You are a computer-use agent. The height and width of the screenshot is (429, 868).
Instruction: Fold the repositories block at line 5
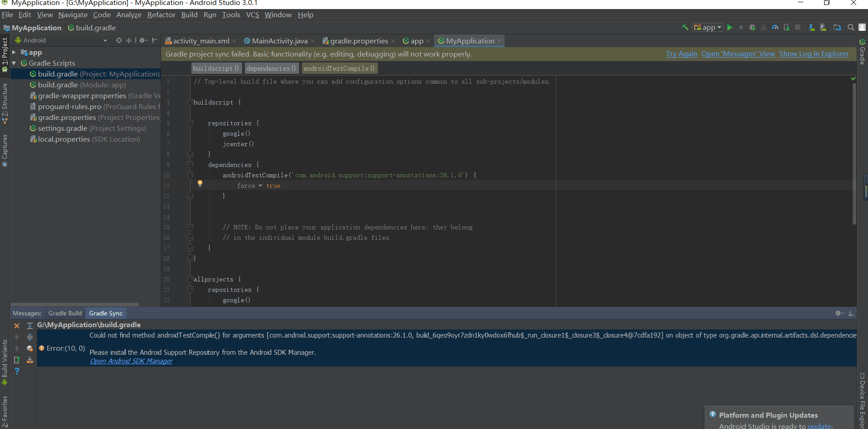point(190,123)
